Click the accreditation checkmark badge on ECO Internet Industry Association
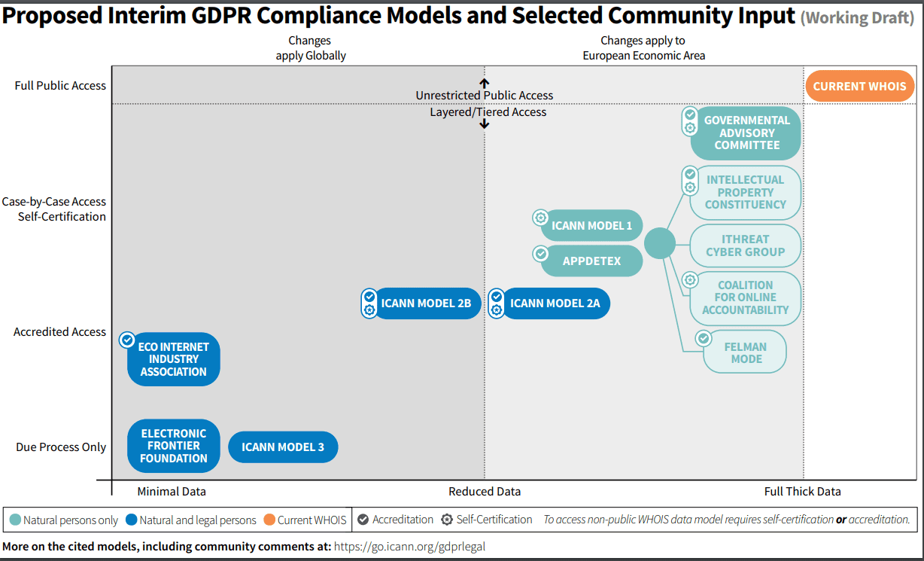The width and height of the screenshot is (924, 561). point(127,340)
